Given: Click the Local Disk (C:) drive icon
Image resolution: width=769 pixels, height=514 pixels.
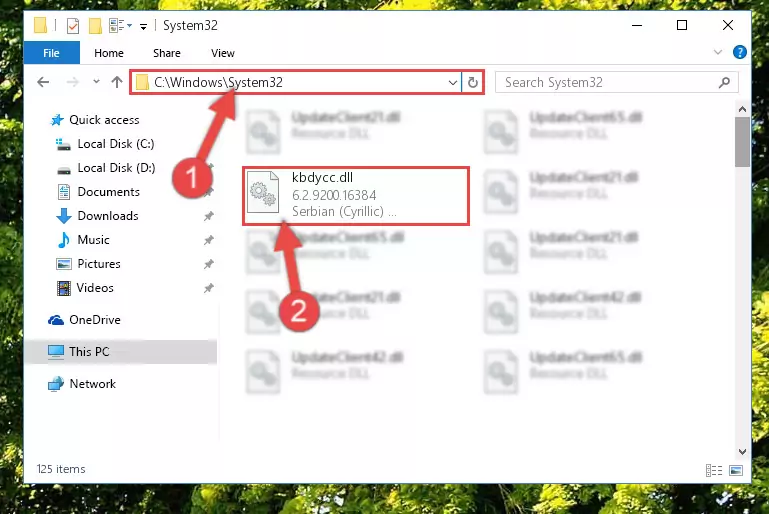Looking at the screenshot, I should (x=63, y=144).
